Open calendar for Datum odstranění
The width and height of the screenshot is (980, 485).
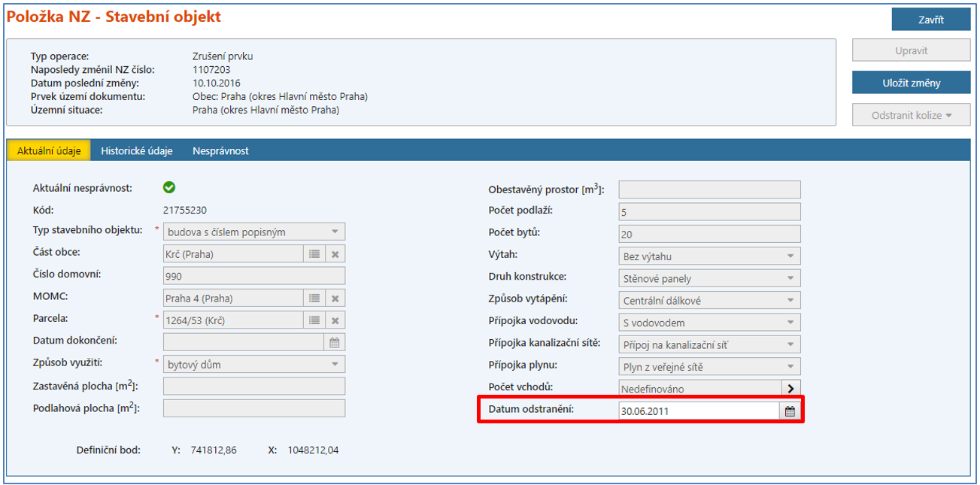790,411
